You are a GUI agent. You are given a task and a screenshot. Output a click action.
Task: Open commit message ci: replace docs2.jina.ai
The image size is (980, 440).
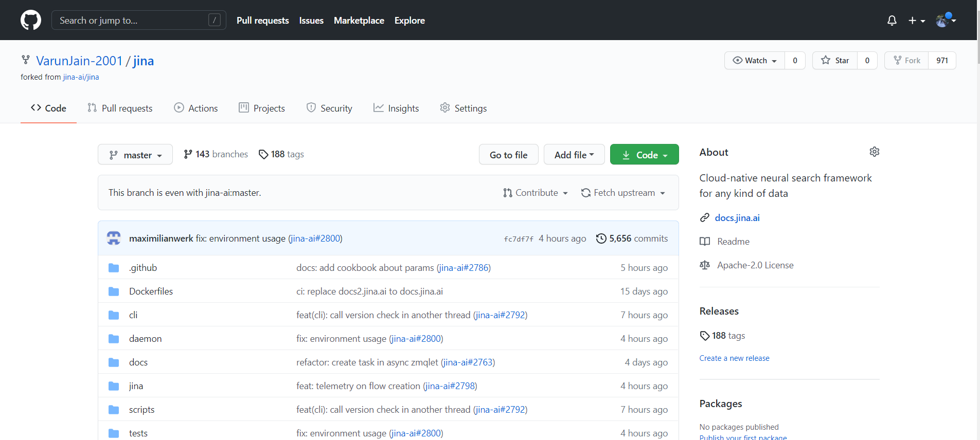pyautogui.click(x=369, y=291)
